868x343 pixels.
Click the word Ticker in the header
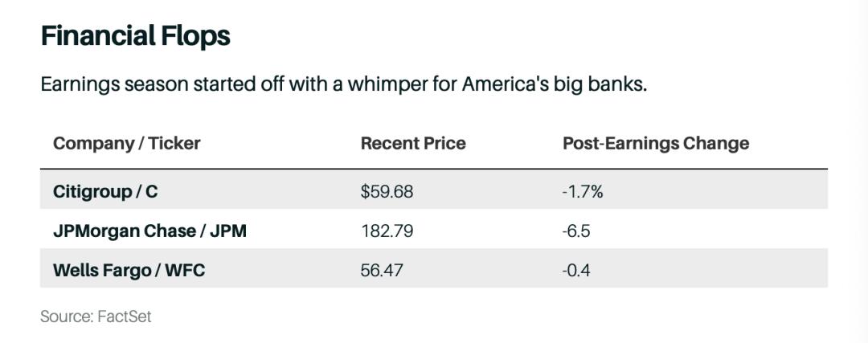pos(174,143)
